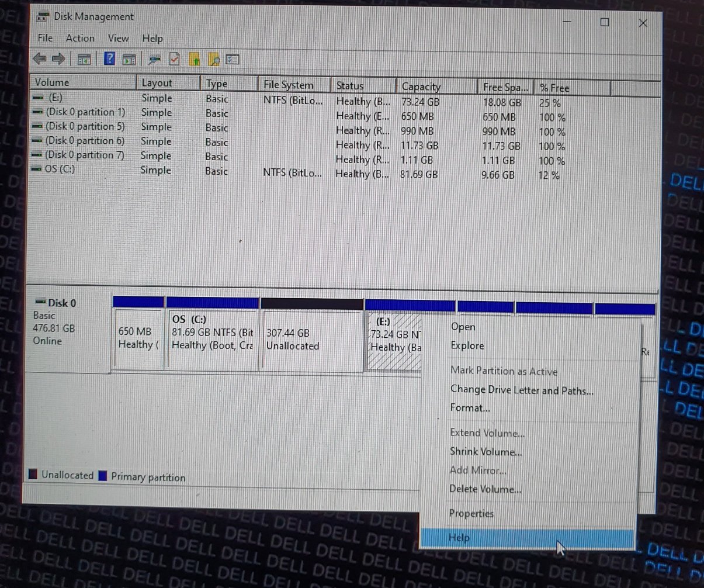
Task: Select Change Drive Letter and Paths
Action: coord(522,390)
